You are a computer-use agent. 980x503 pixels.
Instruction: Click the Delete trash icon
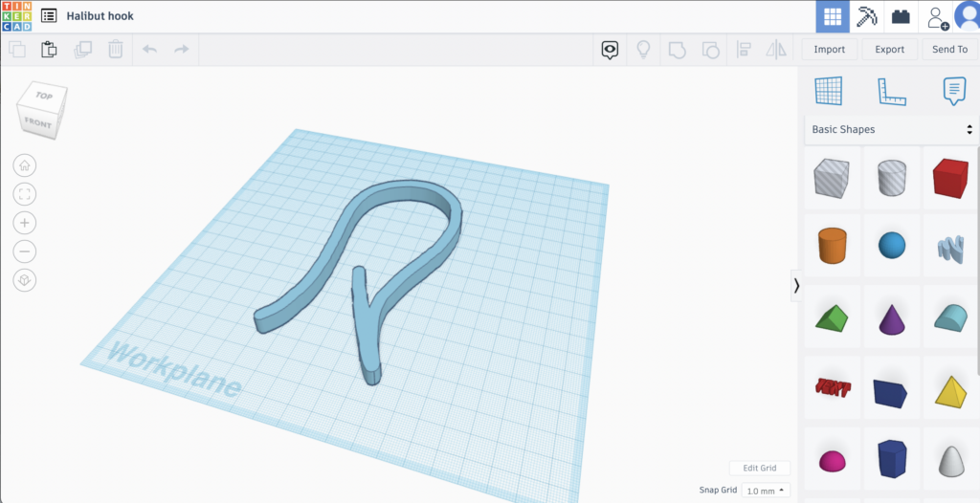[x=116, y=50]
